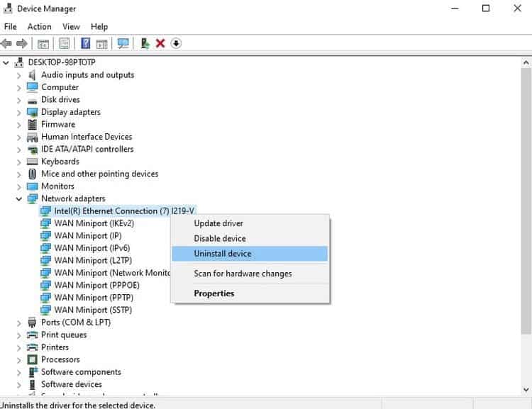
Task: Click the Printers category icon
Action: [x=32, y=347]
